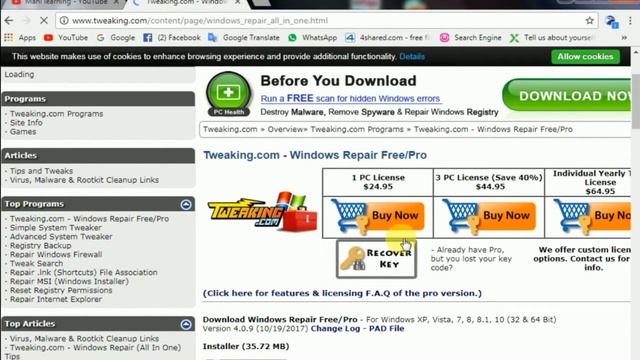Image resolution: width=640 pixels, height=360 pixels.
Task: Click Tweaking.com Programs breadcrumb link
Action: tap(357, 129)
